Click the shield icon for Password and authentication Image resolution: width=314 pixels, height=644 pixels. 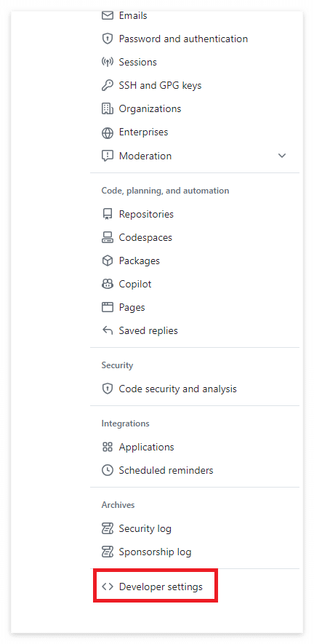(x=107, y=39)
